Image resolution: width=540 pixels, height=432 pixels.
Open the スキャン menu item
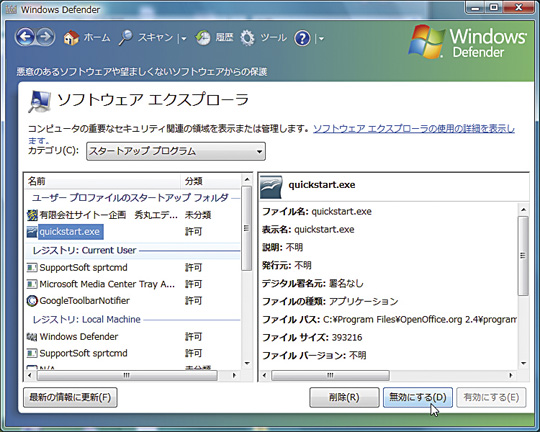(155, 37)
